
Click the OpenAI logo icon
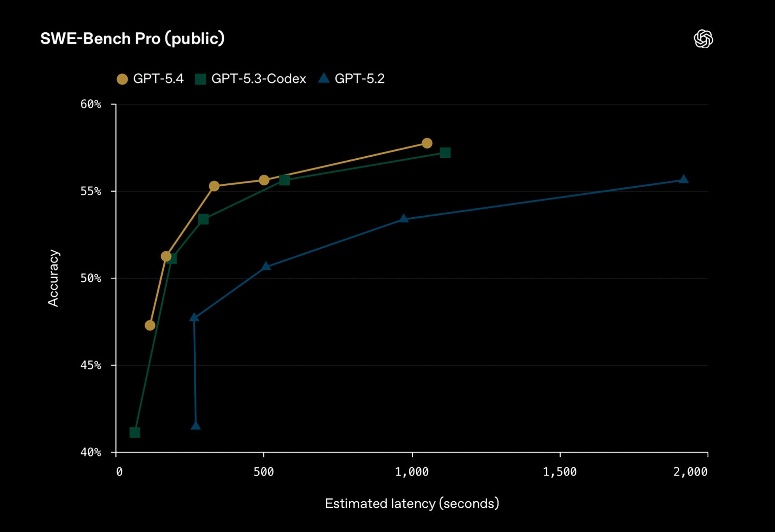[x=703, y=39]
